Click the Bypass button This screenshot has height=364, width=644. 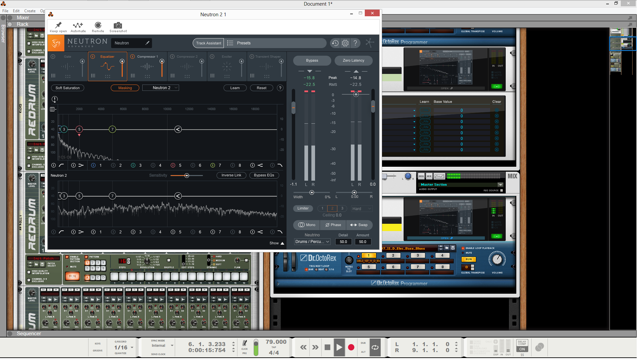(312, 60)
